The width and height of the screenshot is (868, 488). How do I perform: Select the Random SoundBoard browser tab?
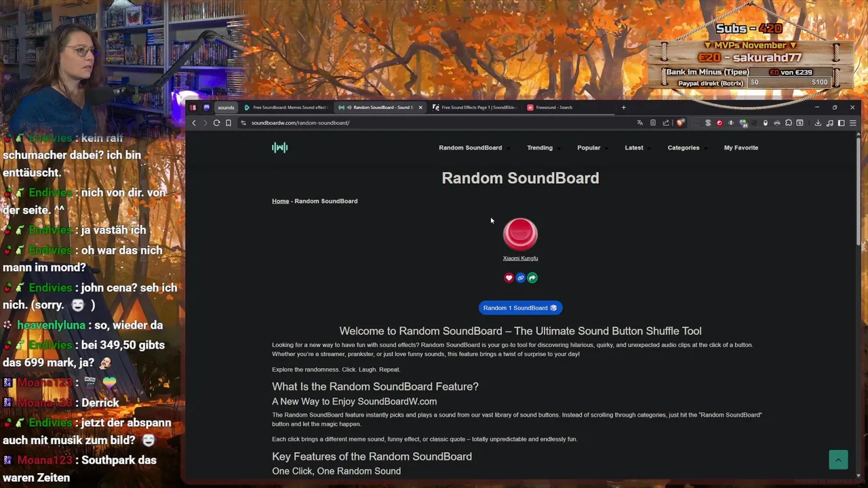coord(380,107)
